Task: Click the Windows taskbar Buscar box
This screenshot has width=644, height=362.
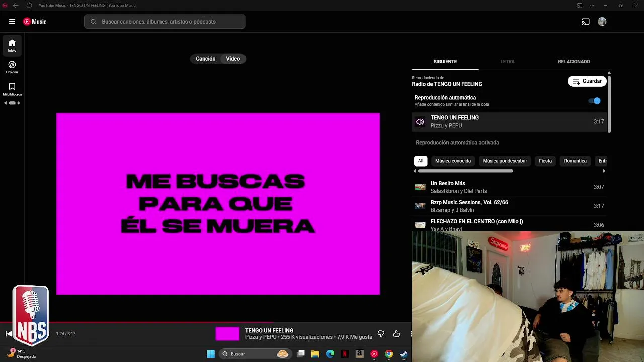Action: click(255, 354)
